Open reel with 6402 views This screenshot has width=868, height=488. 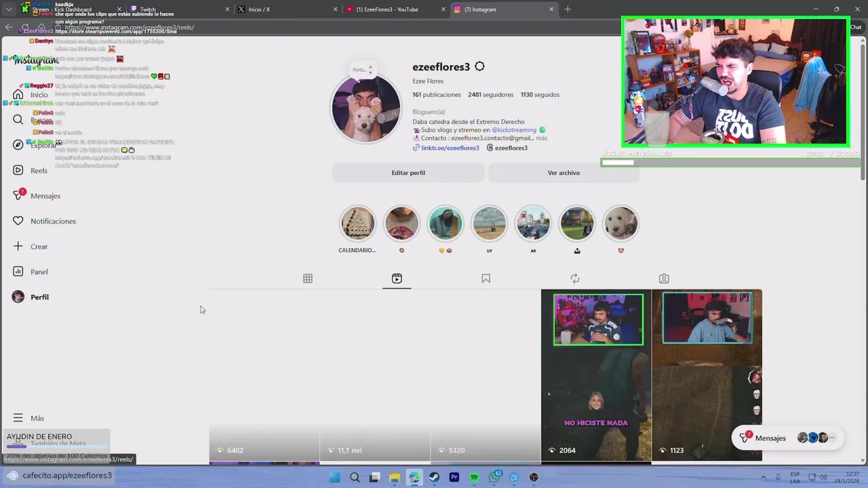264,375
